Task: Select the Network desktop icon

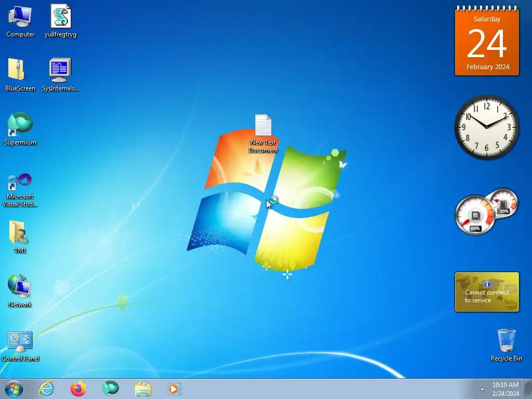Action: [20, 291]
